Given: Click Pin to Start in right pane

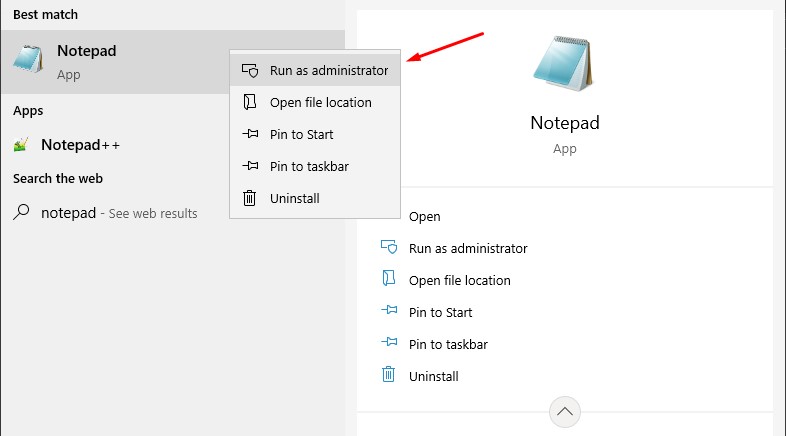Looking at the screenshot, I should click(x=440, y=313).
